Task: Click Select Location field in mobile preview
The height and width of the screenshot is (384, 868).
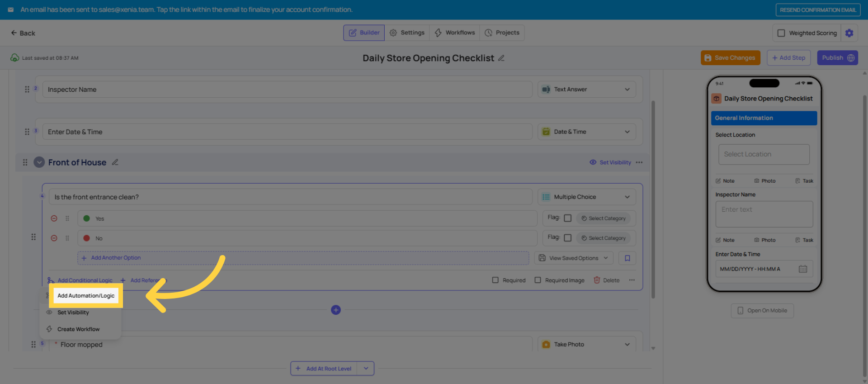Action: 764,154
